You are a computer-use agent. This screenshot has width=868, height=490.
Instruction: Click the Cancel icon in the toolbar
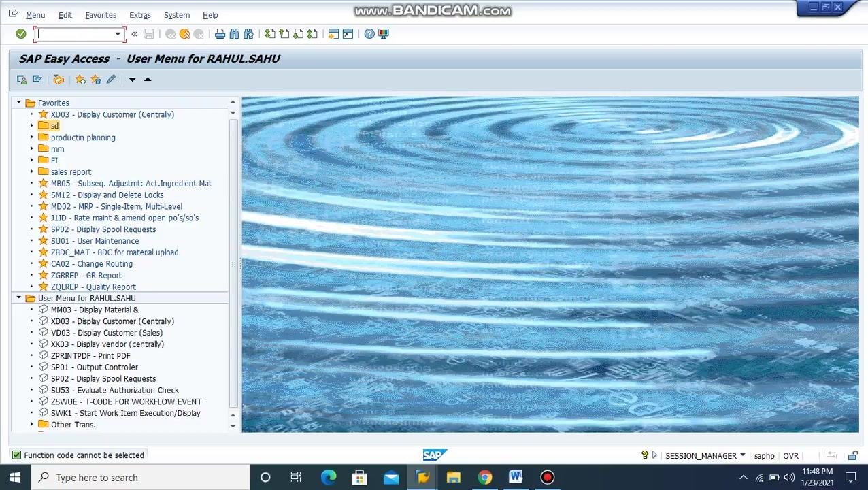point(199,34)
